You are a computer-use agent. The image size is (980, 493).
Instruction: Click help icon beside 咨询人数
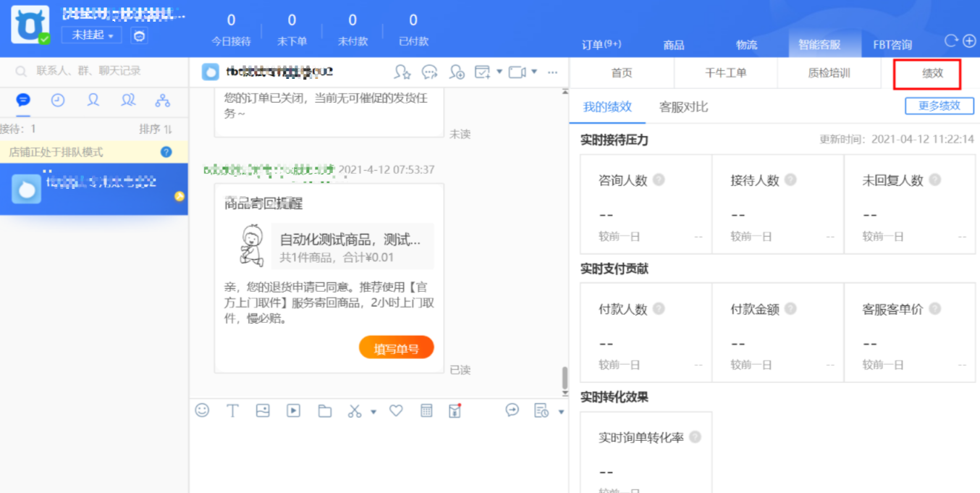(659, 180)
